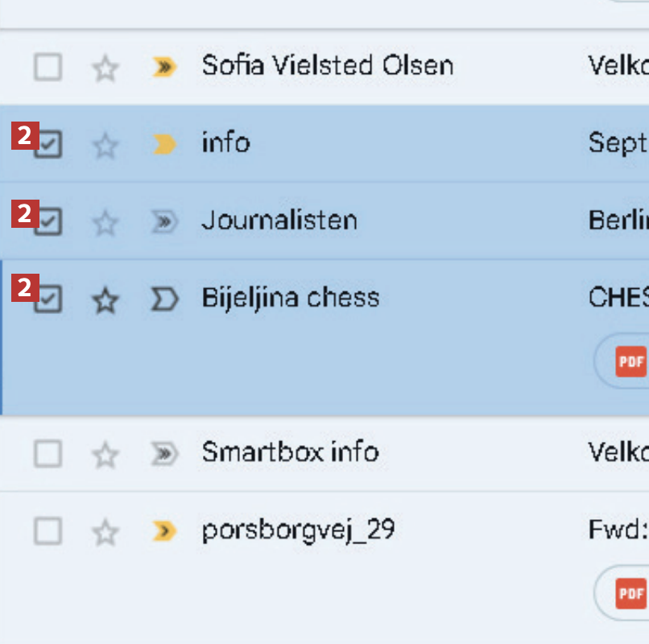This screenshot has height=644, width=649.
Task: Mark Bijeljina chess email as important
Action: [x=164, y=300]
